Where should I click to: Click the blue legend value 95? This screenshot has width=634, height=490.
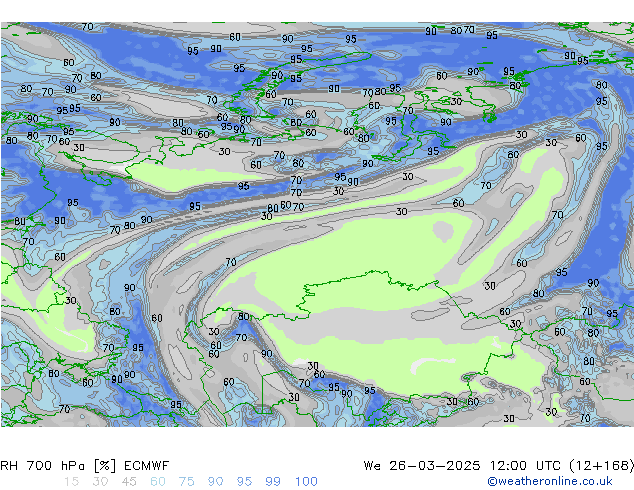[244, 482]
